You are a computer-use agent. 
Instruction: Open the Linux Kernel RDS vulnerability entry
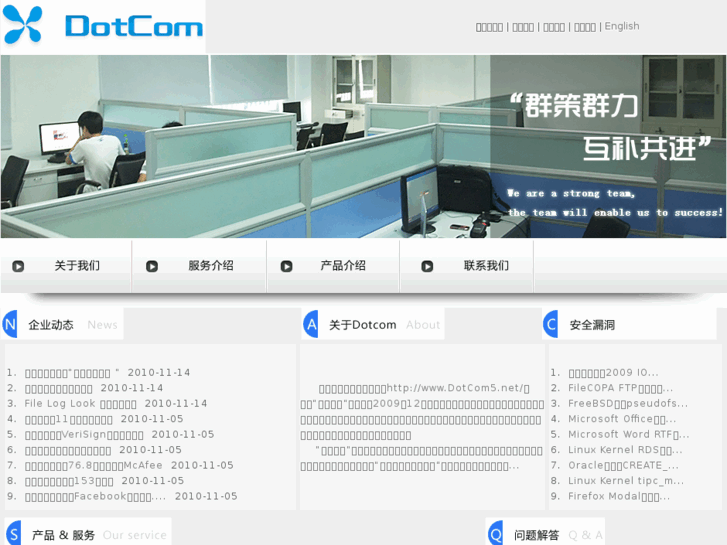625,450
